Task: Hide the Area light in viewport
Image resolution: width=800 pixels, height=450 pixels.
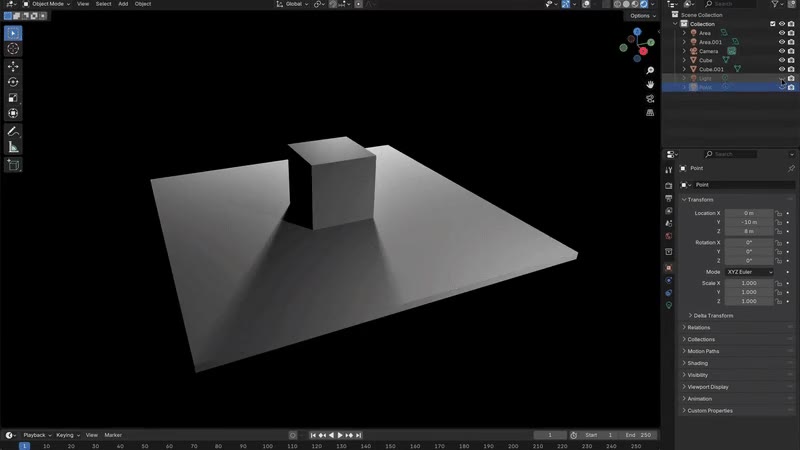Action: pos(782,33)
